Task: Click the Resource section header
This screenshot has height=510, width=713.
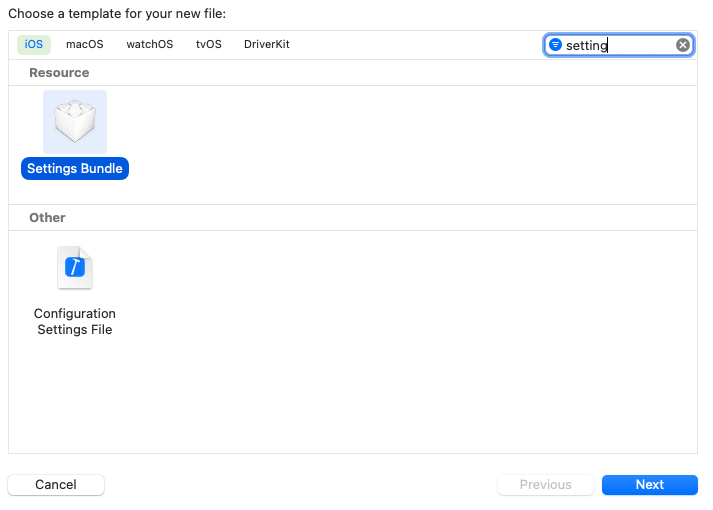Action: tap(59, 73)
